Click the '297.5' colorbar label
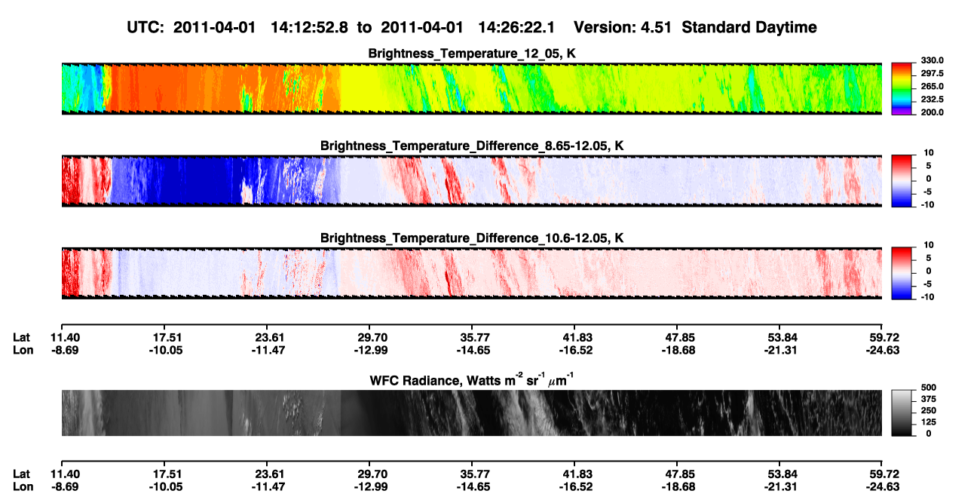The height and width of the screenshot is (503, 980). click(933, 73)
